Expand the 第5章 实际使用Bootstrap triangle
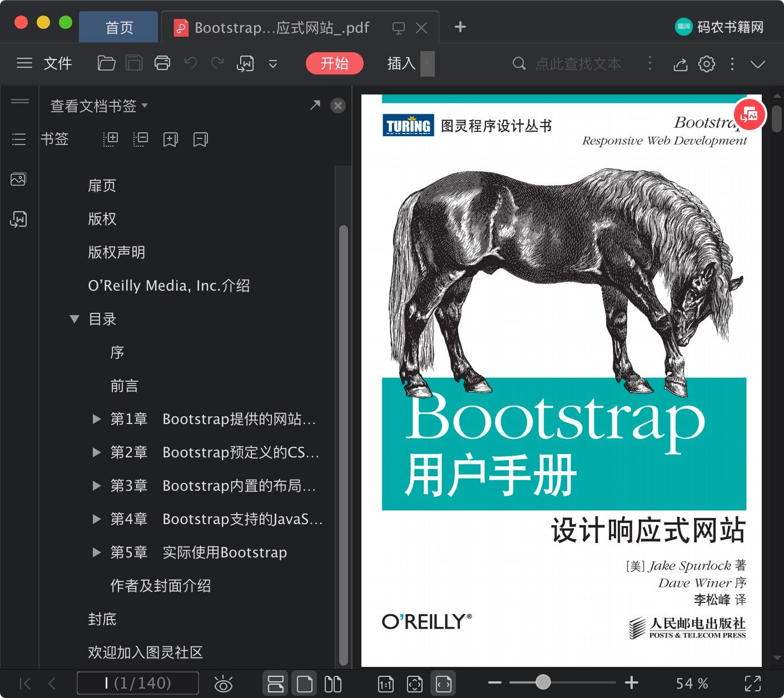This screenshot has width=784, height=698. tap(97, 552)
